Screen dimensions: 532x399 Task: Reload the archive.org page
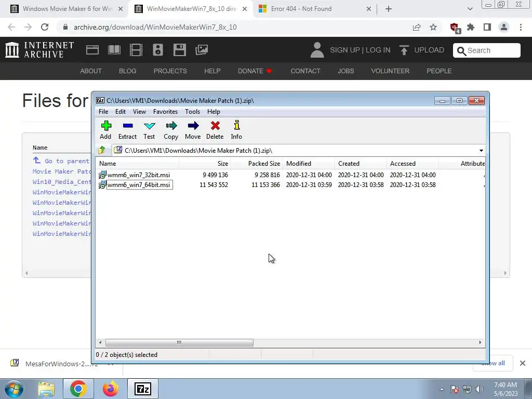click(45, 27)
